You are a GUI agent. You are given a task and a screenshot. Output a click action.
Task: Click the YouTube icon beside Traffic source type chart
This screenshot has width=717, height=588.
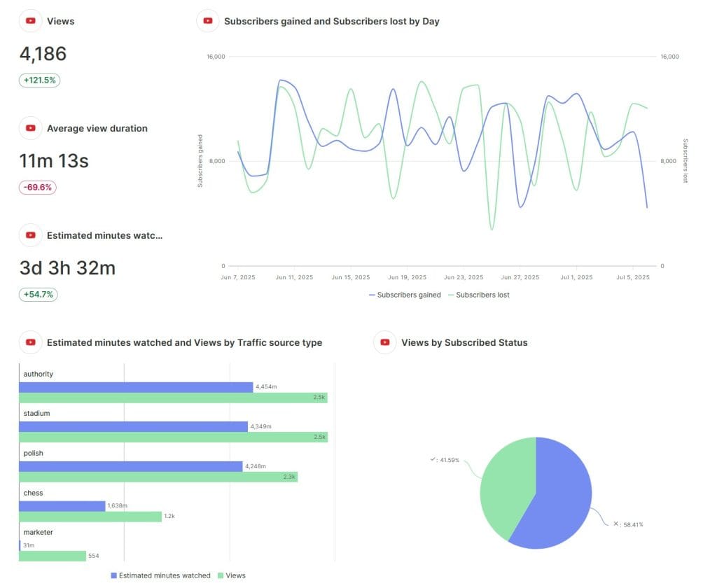pos(31,342)
